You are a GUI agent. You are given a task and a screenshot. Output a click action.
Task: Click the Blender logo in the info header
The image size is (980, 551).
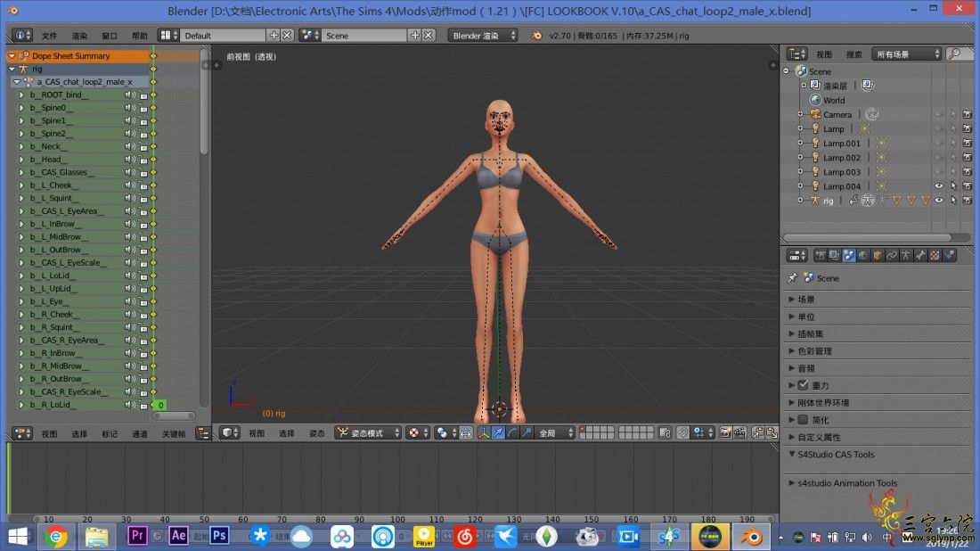(x=536, y=36)
